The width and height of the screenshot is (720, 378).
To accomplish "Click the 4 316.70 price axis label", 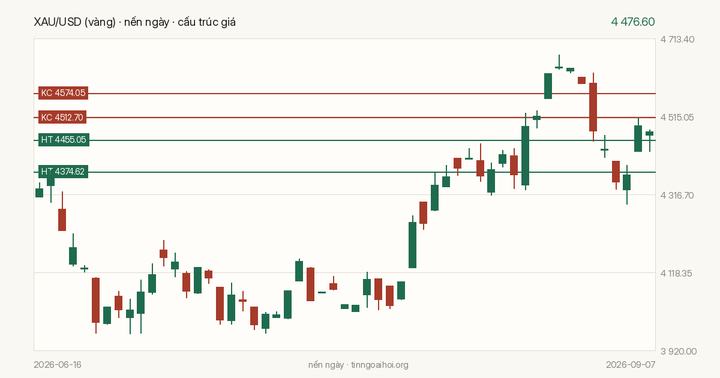I will [x=677, y=196].
